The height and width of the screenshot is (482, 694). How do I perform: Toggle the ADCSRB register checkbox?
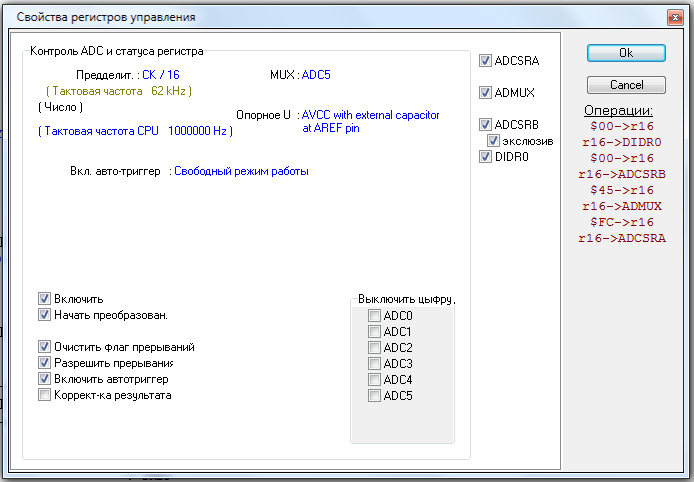pyautogui.click(x=486, y=125)
